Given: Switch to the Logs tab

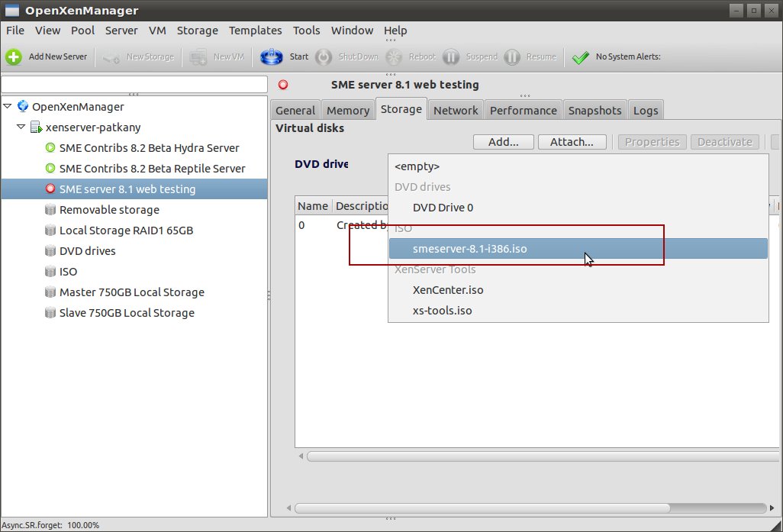Looking at the screenshot, I should (x=646, y=111).
